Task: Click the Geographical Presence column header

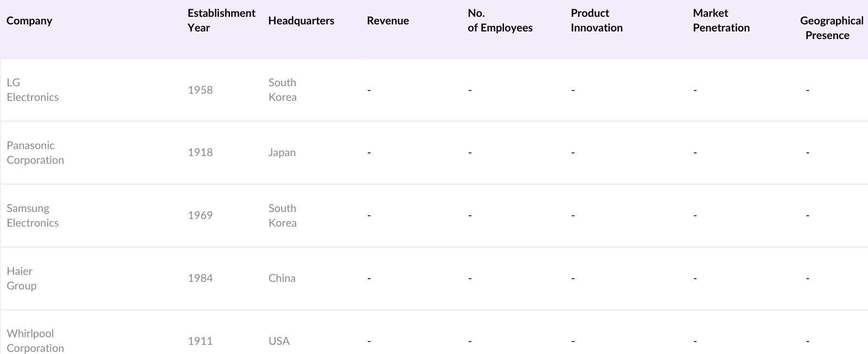Action: 831,28
